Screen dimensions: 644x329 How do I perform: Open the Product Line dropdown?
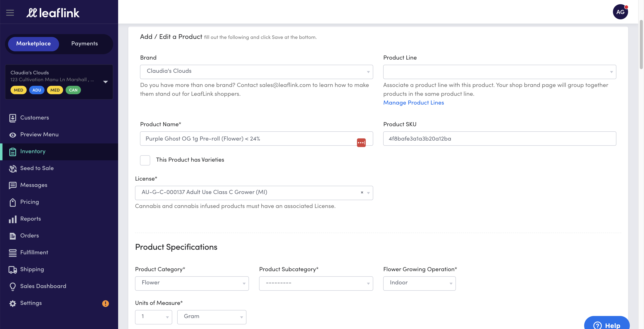tap(500, 72)
